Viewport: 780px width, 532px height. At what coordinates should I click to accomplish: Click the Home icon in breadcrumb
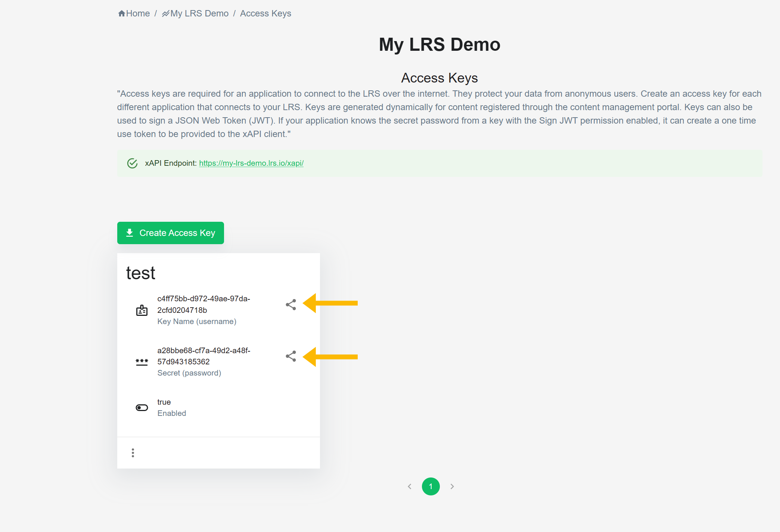tap(121, 13)
